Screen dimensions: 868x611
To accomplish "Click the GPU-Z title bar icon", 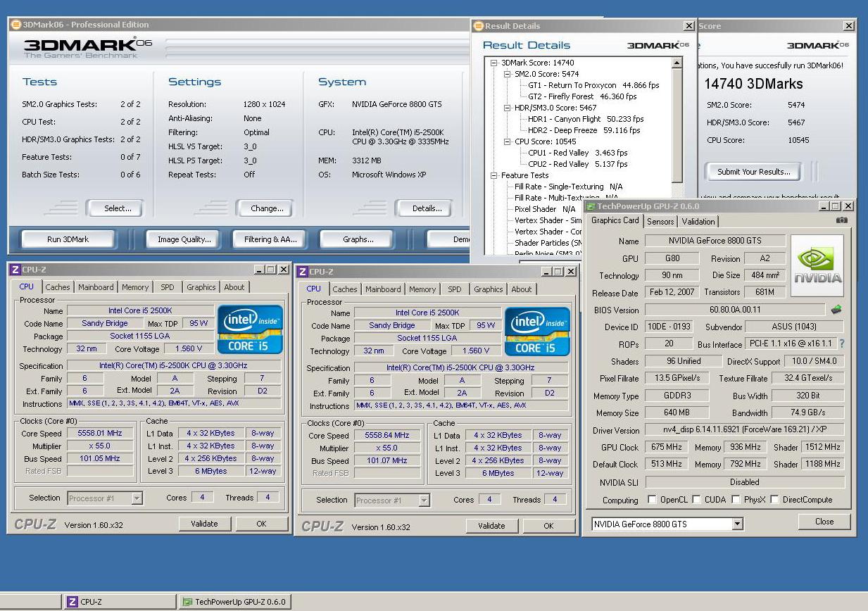I will click(x=591, y=206).
